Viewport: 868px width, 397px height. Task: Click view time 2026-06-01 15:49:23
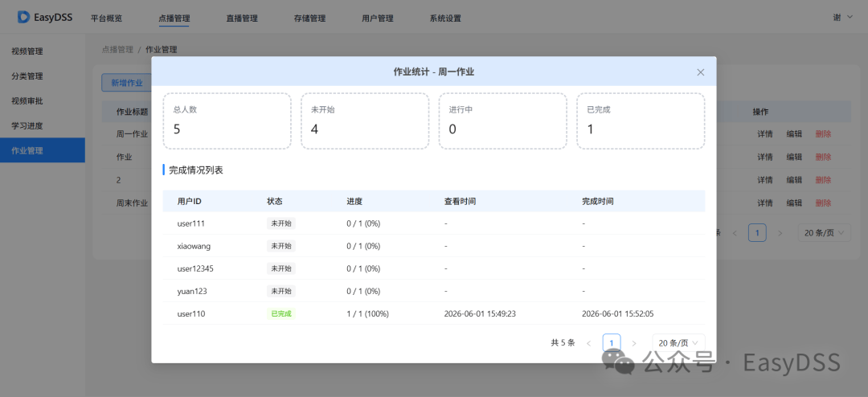click(x=480, y=314)
